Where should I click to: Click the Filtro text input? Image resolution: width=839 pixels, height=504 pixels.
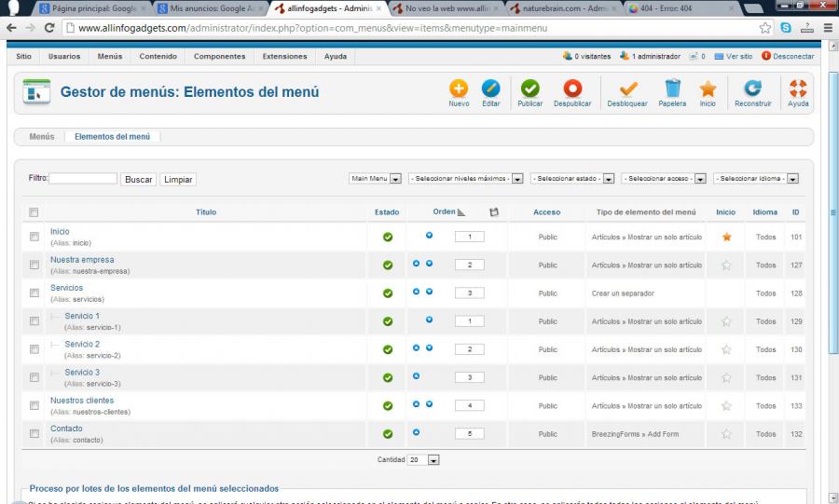click(83, 179)
